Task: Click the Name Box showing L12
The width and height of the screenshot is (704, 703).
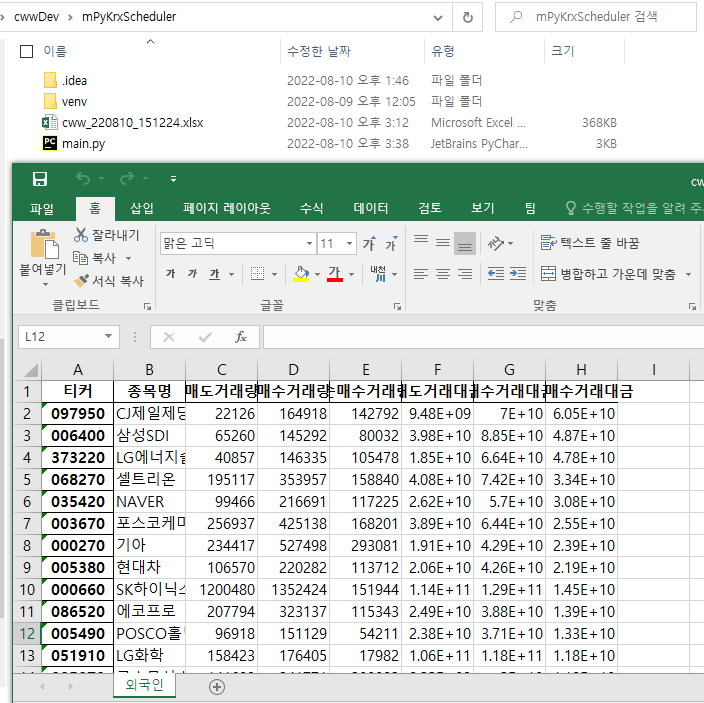Action: [x=69, y=337]
